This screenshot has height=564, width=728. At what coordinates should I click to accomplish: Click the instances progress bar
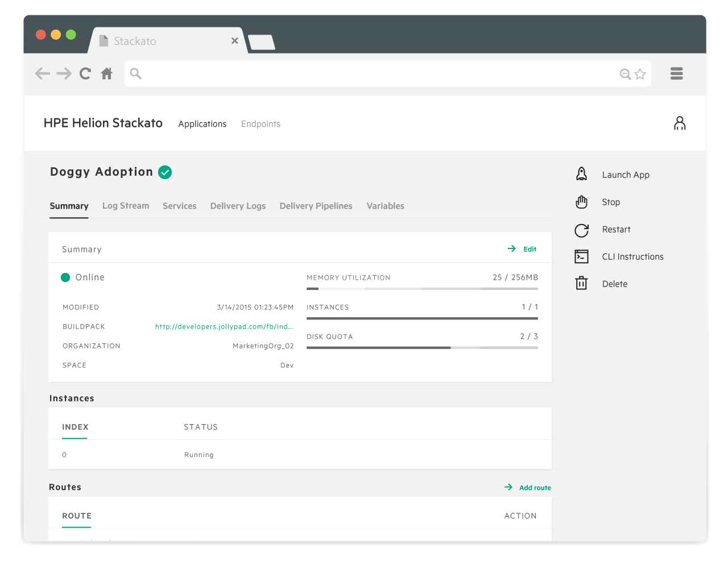pyautogui.click(x=422, y=318)
